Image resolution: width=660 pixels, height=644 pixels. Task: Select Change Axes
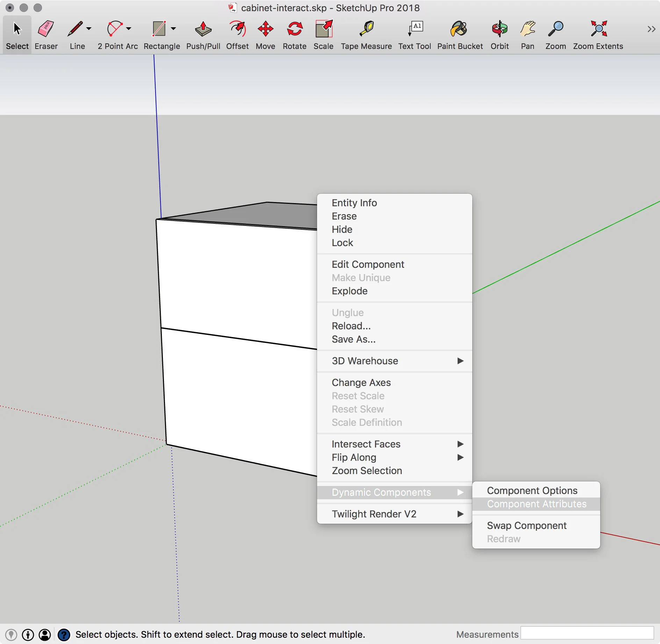(x=394, y=382)
